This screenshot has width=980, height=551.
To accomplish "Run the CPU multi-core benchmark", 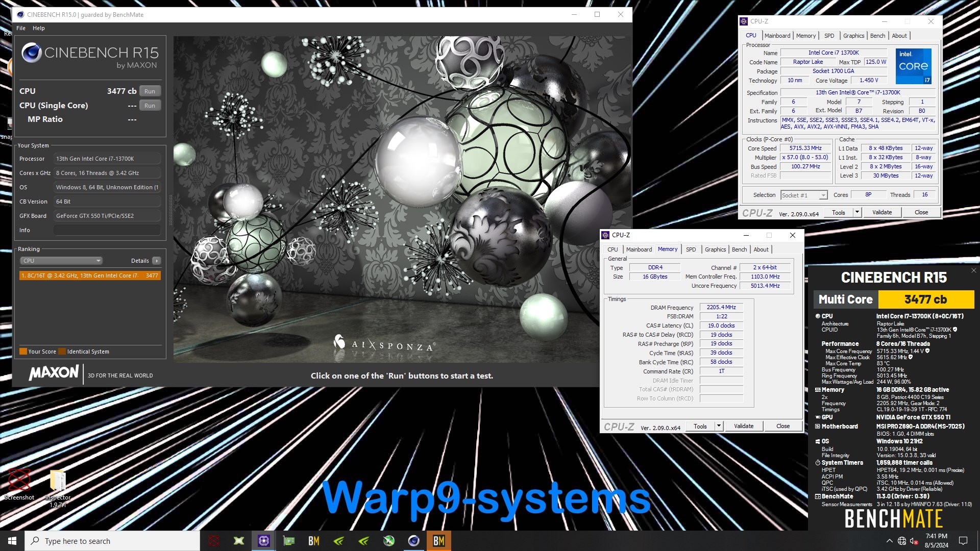I will (x=150, y=91).
